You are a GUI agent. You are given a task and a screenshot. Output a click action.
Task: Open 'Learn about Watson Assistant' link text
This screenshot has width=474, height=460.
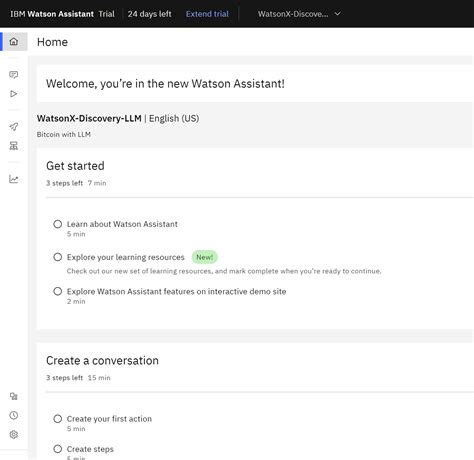122,224
